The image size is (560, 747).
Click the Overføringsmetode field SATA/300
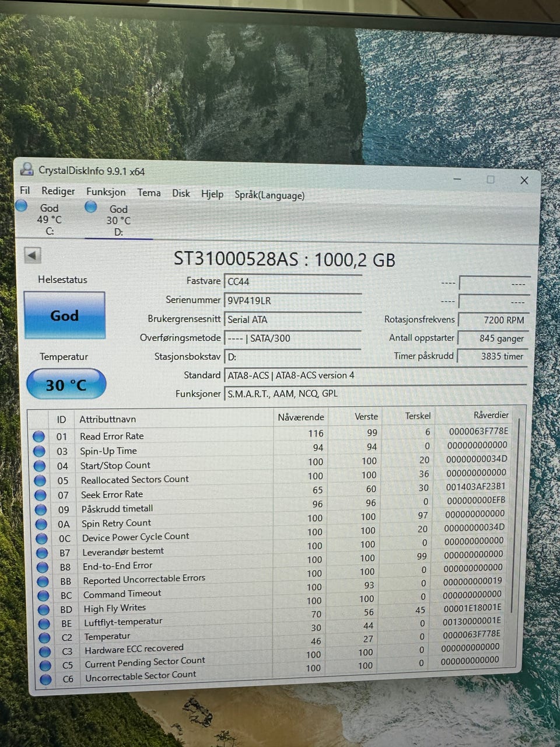point(293,338)
